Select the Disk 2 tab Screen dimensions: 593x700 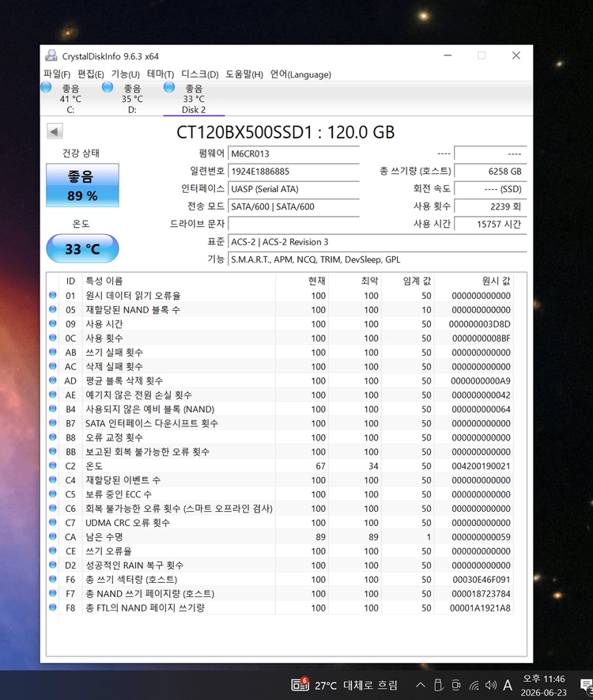tap(194, 99)
